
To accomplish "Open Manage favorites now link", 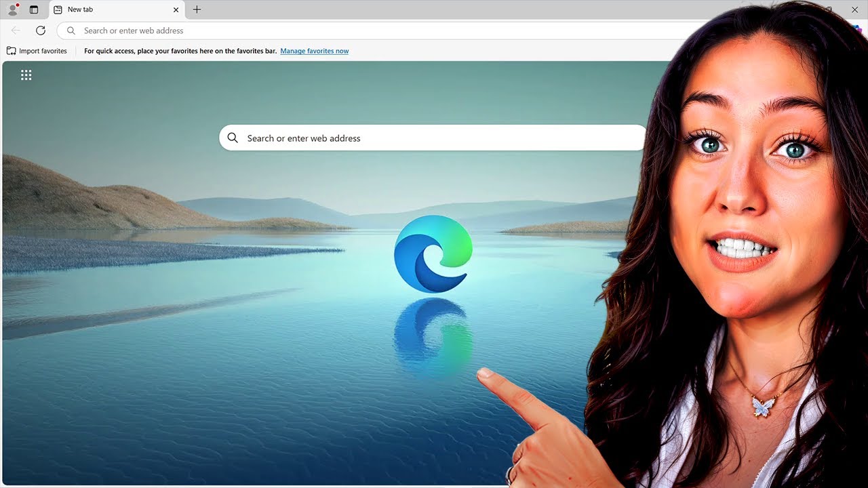I will 315,51.
